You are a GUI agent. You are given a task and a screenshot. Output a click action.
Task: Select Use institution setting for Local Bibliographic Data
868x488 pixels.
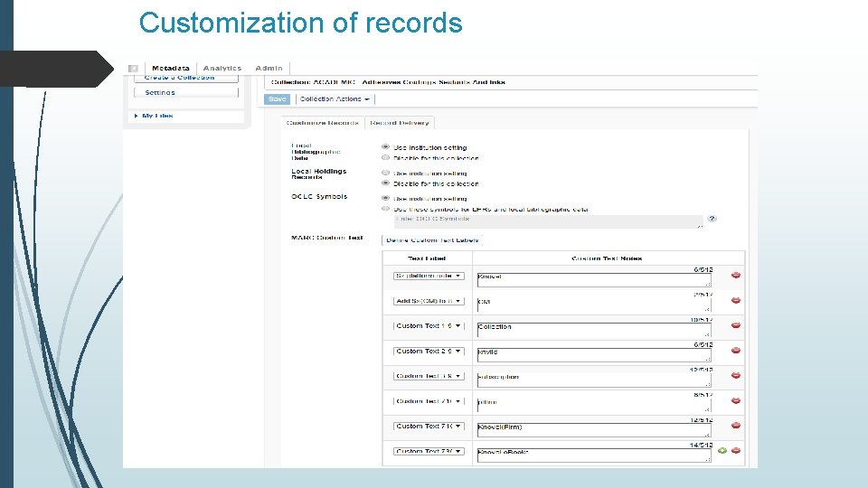click(386, 147)
